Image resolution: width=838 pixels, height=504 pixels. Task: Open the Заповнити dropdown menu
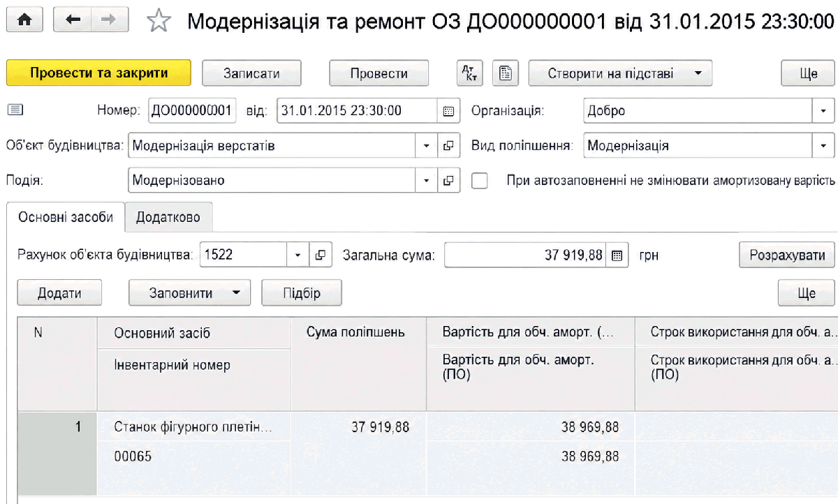click(x=189, y=293)
